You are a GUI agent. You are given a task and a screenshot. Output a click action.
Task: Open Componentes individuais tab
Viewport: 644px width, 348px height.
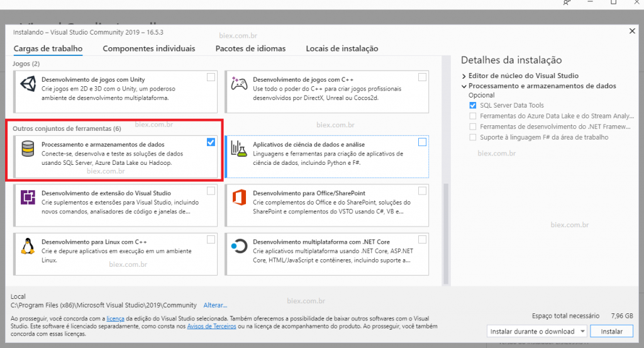[148, 48]
